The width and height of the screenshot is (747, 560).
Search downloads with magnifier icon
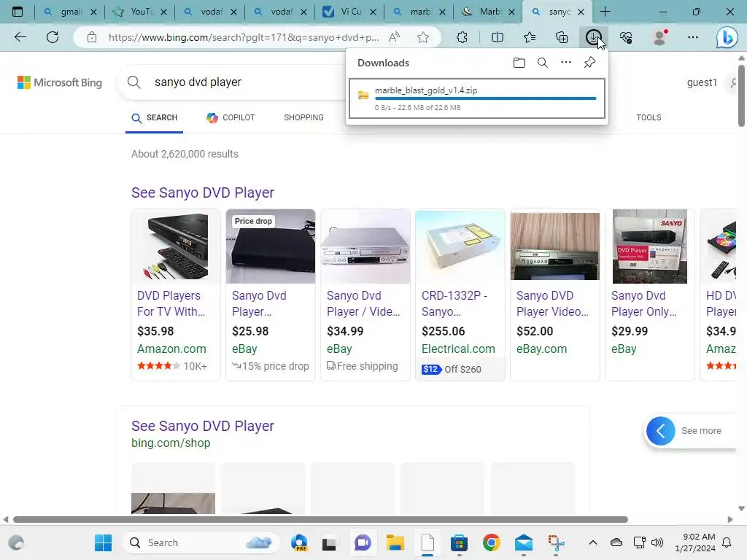click(543, 63)
